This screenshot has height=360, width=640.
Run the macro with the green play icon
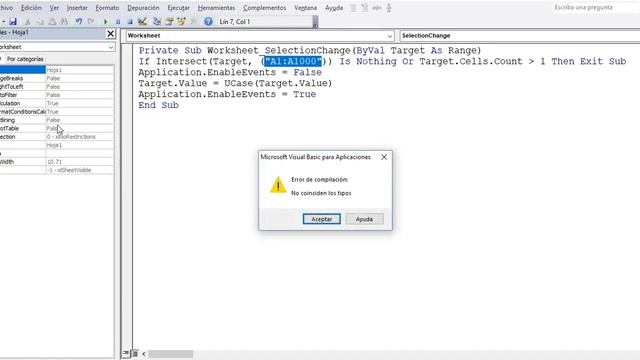pos(106,22)
